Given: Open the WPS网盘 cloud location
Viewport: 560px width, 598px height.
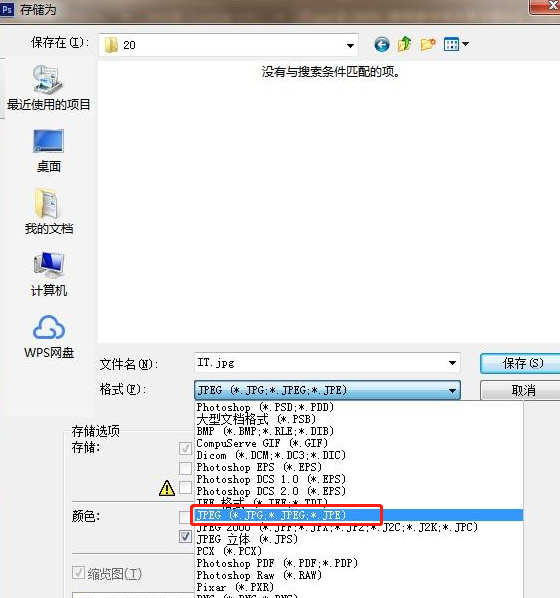Looking at the screenshot, I should point(48,336).
